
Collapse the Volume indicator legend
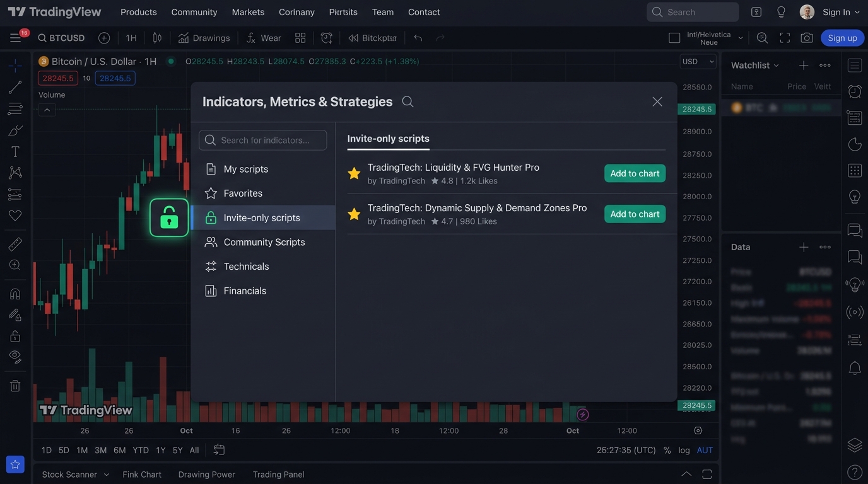pyautogui.click(x=47, y=110)
